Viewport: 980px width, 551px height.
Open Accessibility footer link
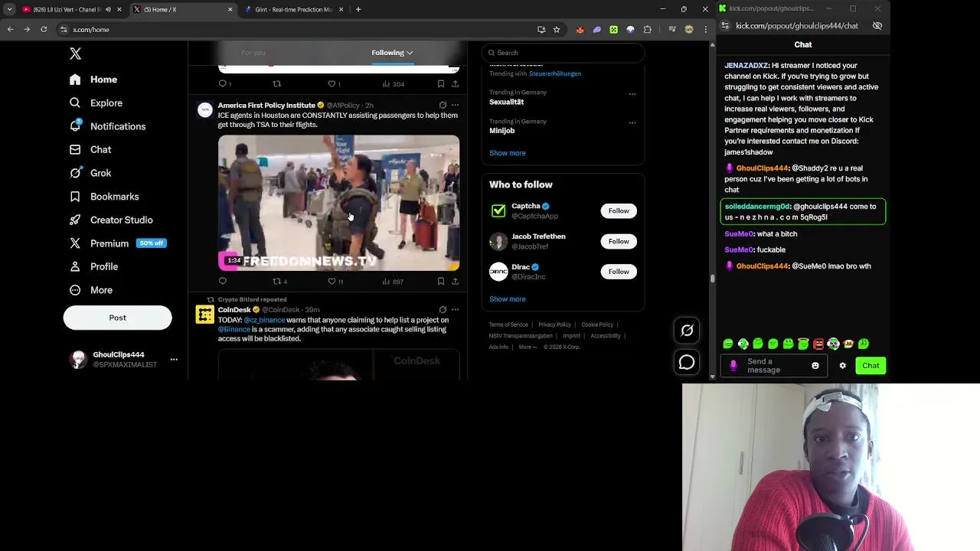pos(606,336)
